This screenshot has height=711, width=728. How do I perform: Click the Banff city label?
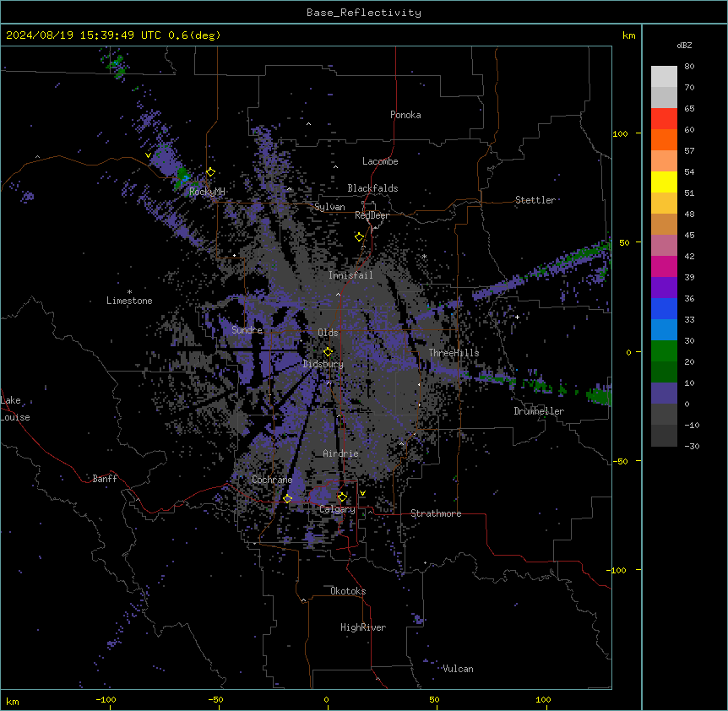click(x=105, y=479)
